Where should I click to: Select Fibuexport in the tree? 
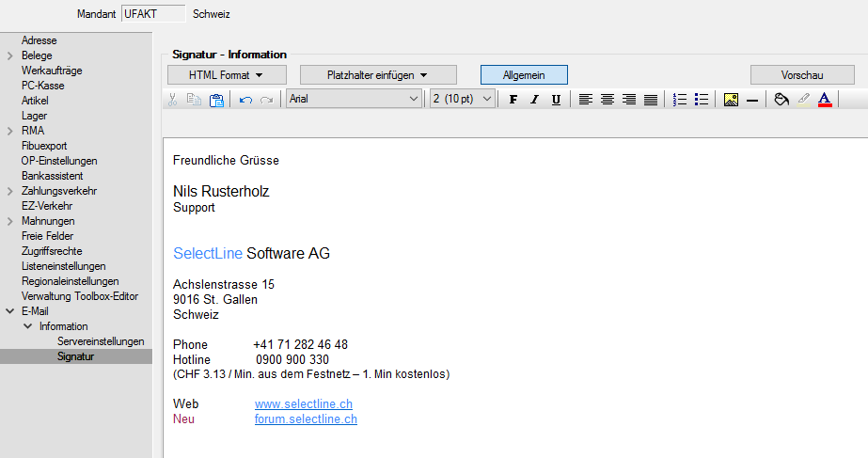[x=44, y=146]
